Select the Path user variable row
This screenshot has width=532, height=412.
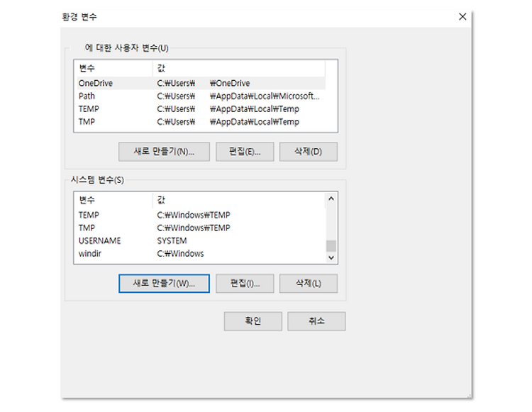point(201,96)
